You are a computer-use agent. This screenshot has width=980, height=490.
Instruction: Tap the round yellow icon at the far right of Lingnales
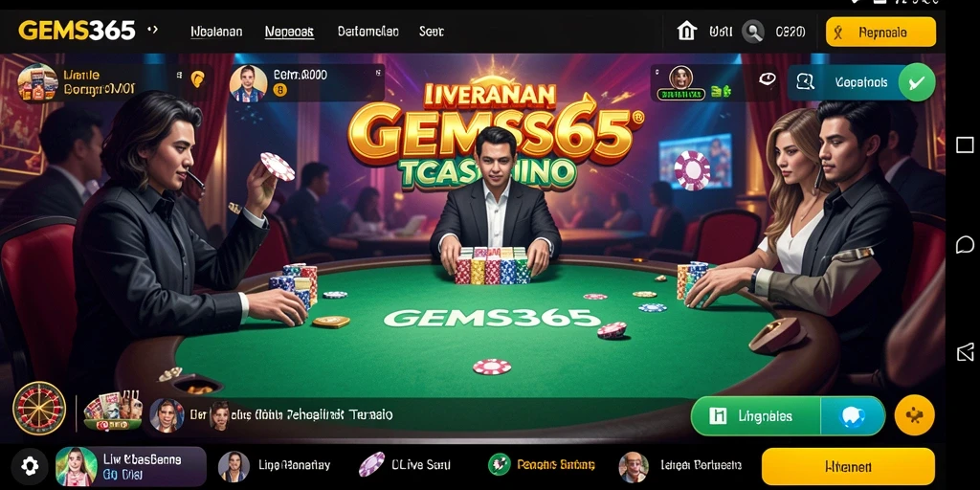[x=914, y=415]
